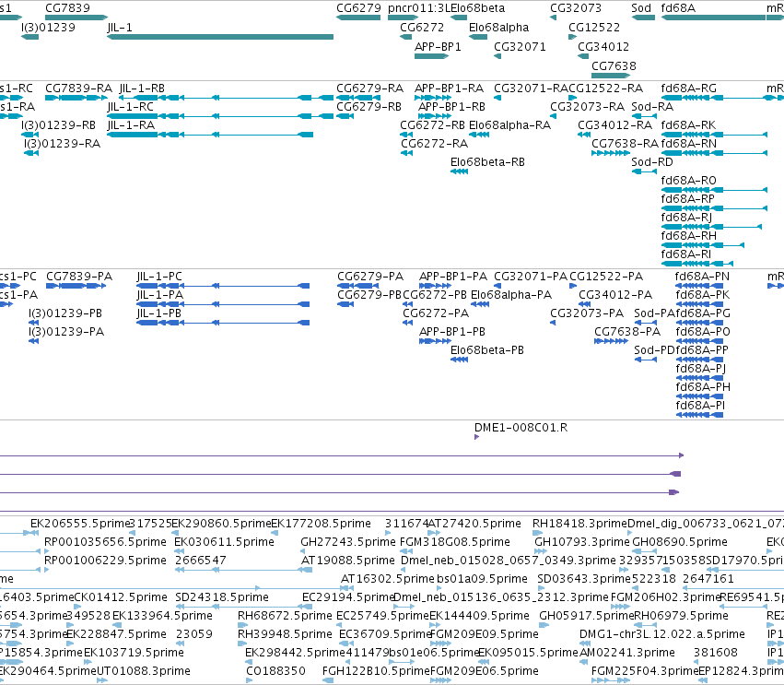Open the pncr011:3L gene label

[419, 8]
